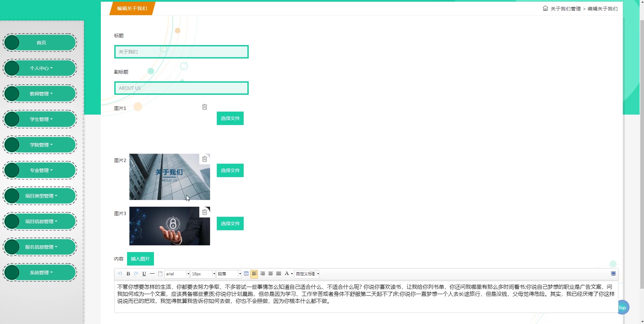The image size is (644, 324).
Task: Click 选择文件 for 图片2
Action: click(230, 170)
